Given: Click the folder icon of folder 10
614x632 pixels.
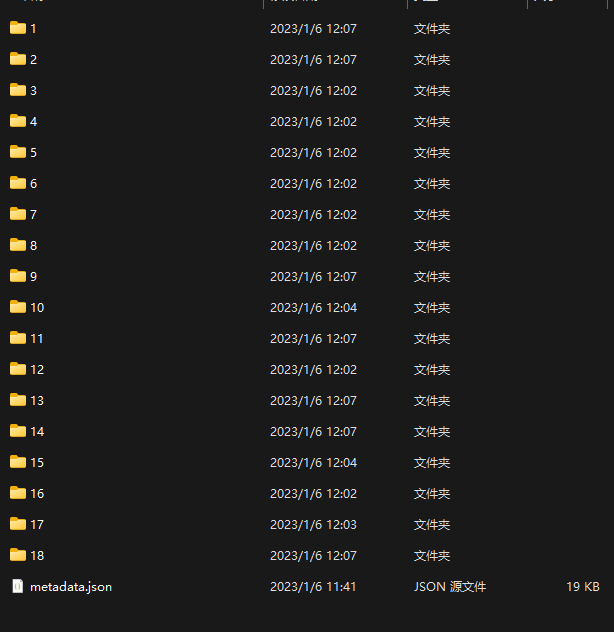Looking at the screenshot, I should 18,307.
